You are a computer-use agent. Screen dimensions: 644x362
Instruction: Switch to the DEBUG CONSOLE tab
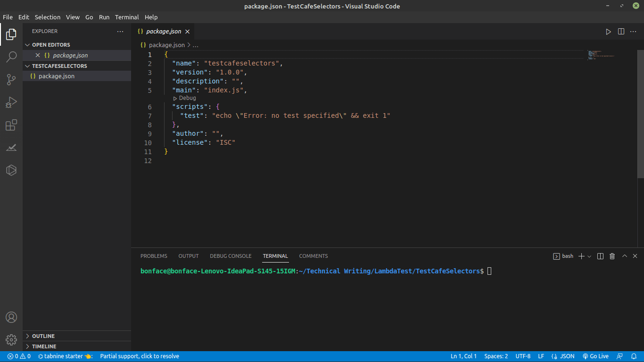pyautogui.click(x=231, y=256)
